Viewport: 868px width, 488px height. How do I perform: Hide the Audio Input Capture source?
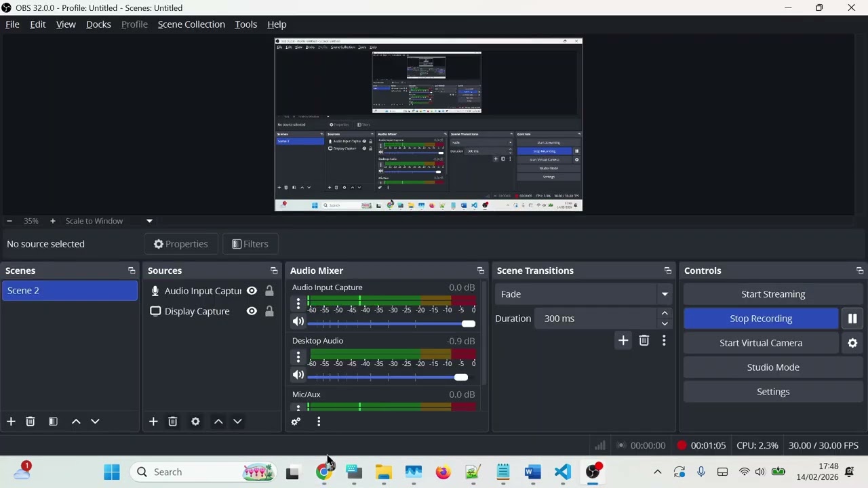pos(252,291)
